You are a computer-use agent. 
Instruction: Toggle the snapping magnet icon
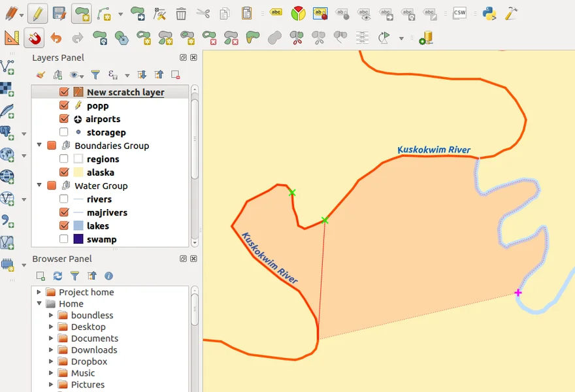click(34, 39)
